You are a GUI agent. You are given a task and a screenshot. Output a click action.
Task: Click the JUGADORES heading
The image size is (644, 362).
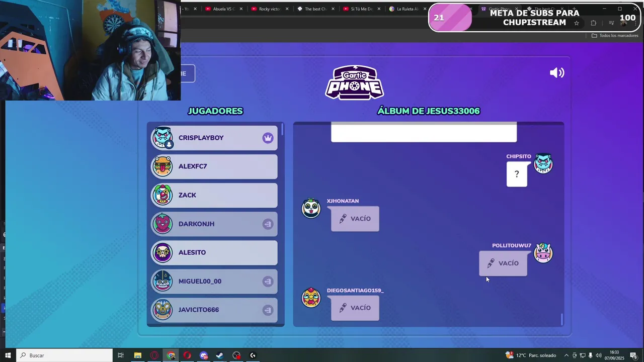215,111
